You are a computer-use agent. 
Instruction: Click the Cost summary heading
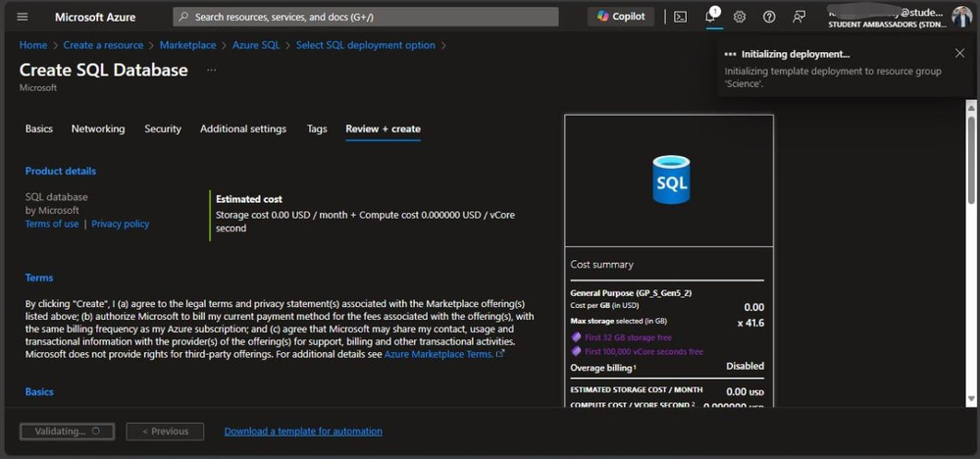tap(602, 264)
